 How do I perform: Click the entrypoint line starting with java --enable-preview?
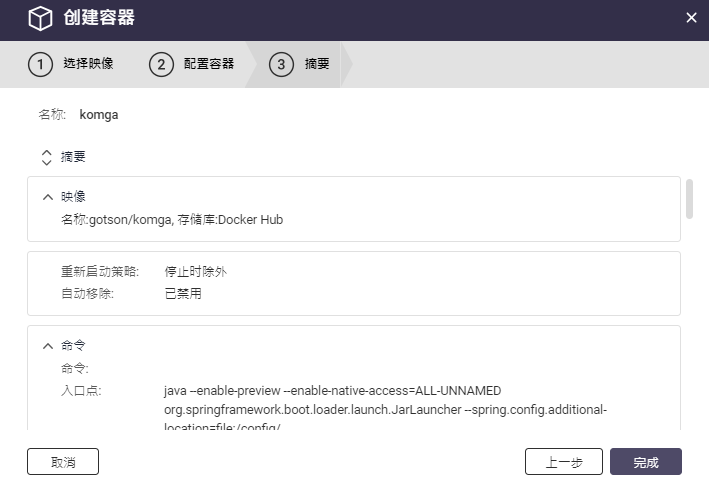(x=332, y=390)
